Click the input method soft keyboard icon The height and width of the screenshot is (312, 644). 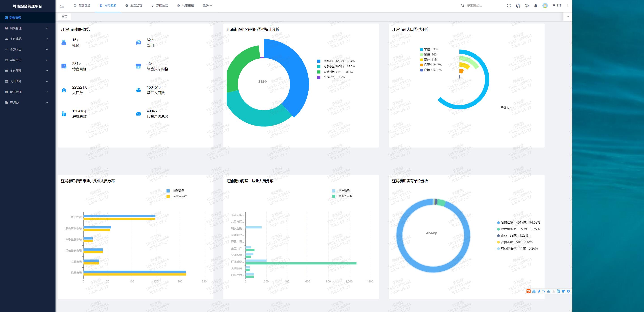pos(548,291)
